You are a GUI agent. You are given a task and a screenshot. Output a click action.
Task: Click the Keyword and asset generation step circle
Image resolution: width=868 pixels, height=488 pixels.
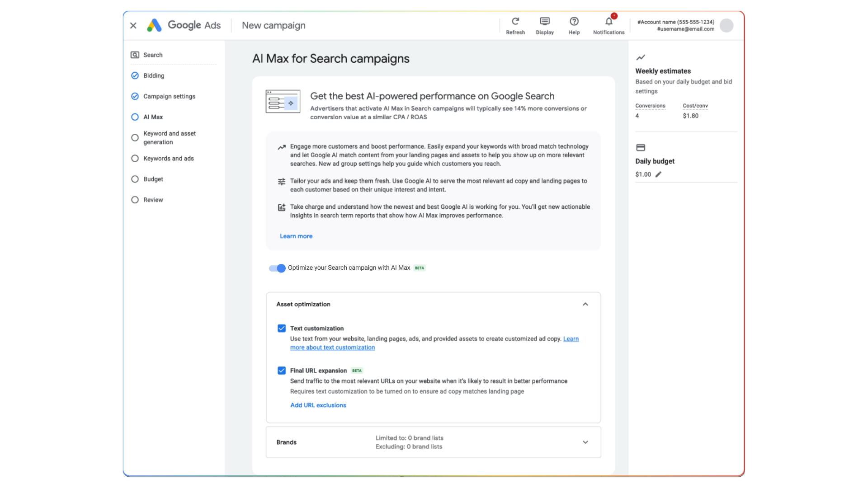135,138
